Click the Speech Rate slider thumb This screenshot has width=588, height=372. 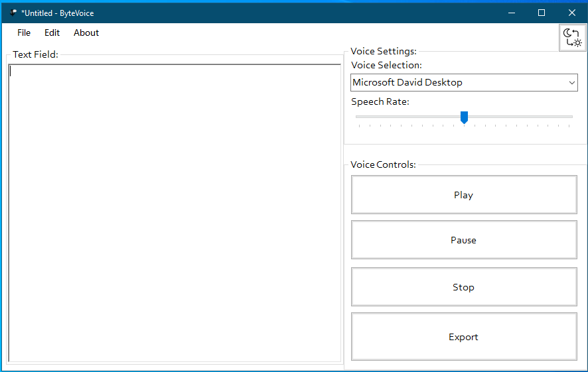coord(465,117)
